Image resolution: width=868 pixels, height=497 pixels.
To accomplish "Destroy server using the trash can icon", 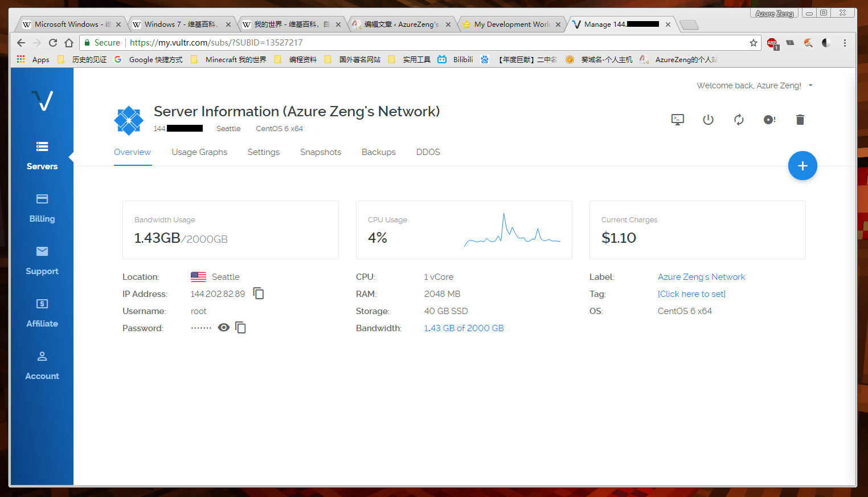I will point(800,120).
